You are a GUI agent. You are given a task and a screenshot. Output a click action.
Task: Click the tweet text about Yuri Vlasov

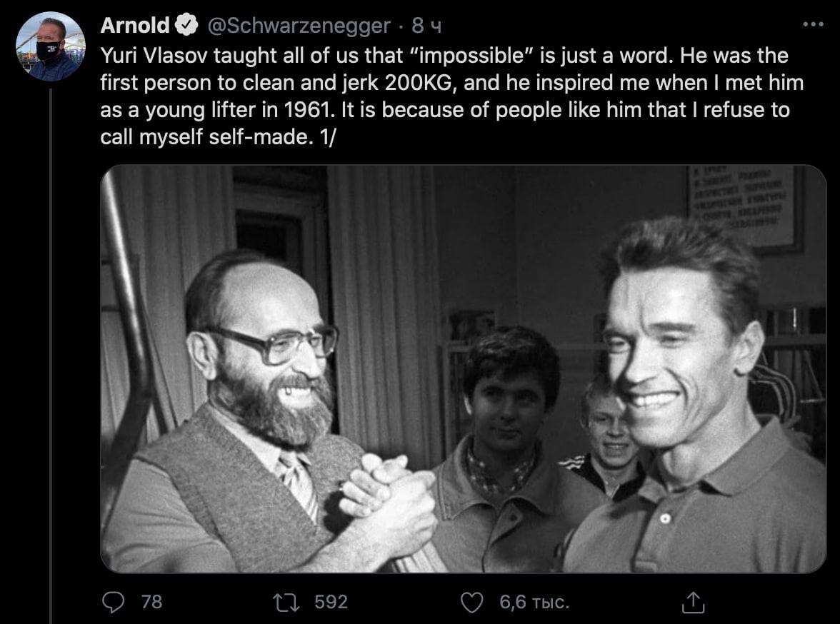452,96
